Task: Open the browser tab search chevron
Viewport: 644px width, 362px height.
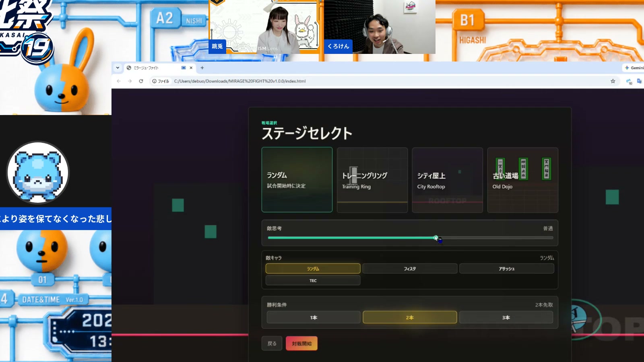Action: [118, 68]
